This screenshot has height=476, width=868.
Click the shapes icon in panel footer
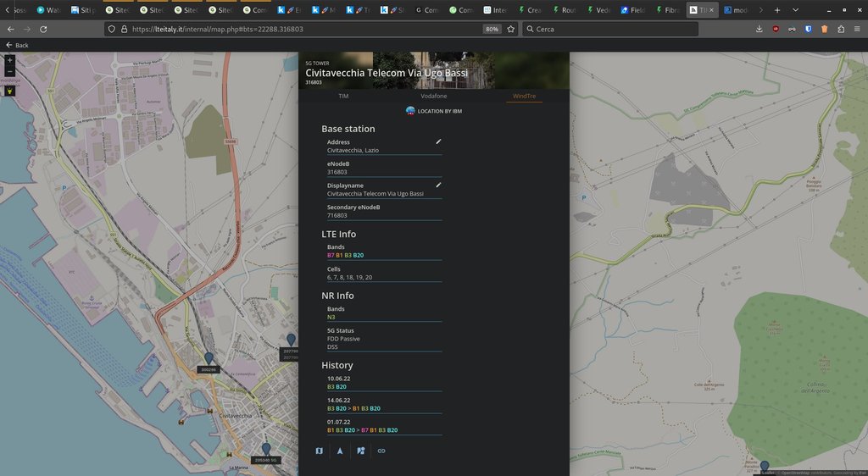pos(360,451)
